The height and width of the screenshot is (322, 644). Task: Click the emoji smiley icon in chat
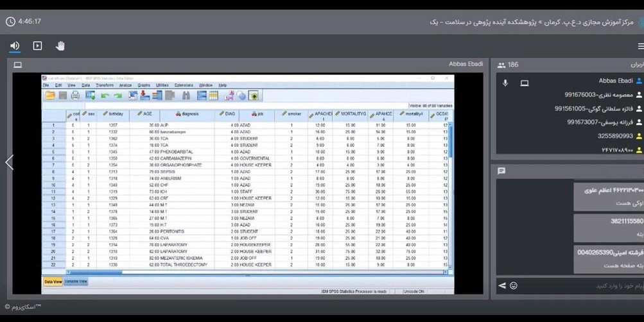coord(514,285)
